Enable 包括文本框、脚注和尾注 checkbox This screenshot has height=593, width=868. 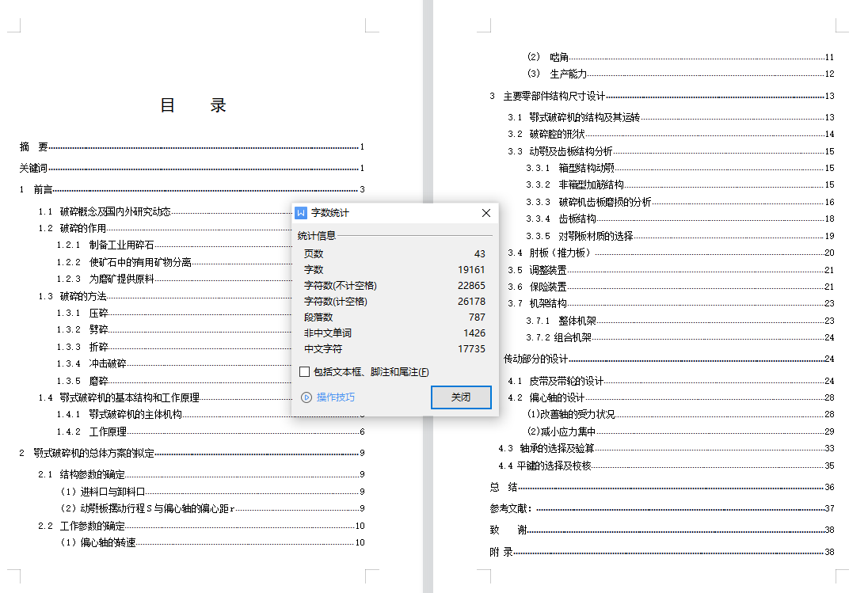tap(304, 372)
